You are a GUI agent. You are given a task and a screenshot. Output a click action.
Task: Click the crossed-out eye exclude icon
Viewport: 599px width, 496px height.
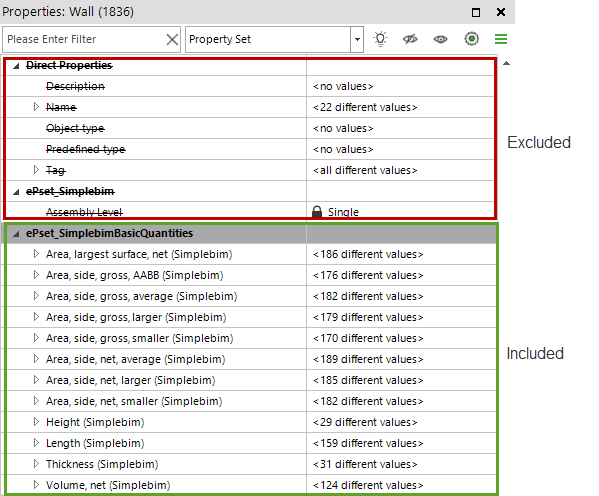[410, 39]
